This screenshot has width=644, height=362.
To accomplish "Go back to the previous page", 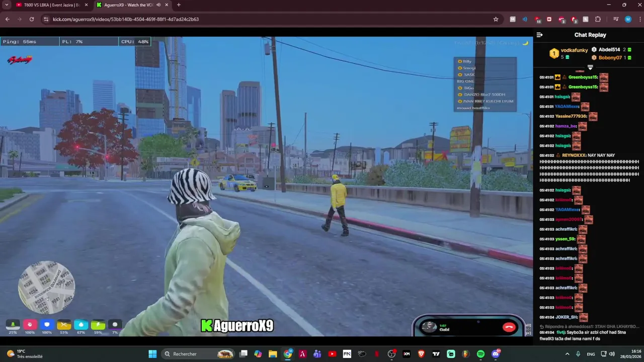I will [x=8, y=19].
